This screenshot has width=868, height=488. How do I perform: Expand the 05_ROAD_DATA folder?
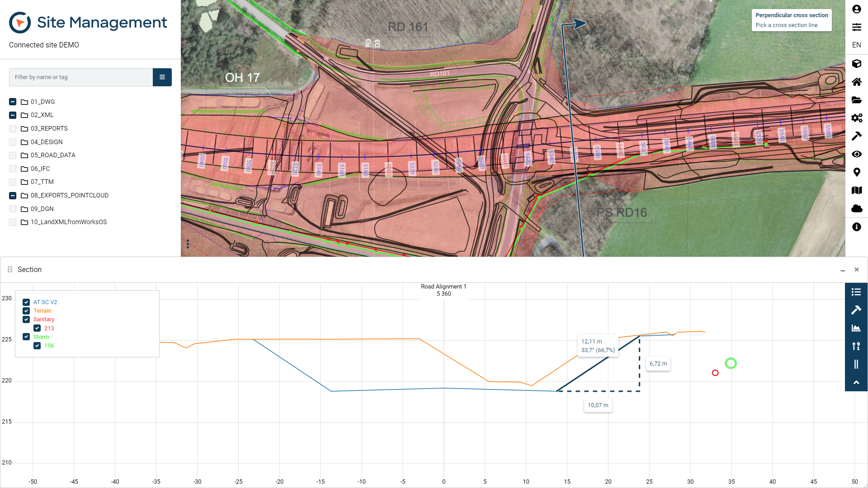tap(53, 155)
